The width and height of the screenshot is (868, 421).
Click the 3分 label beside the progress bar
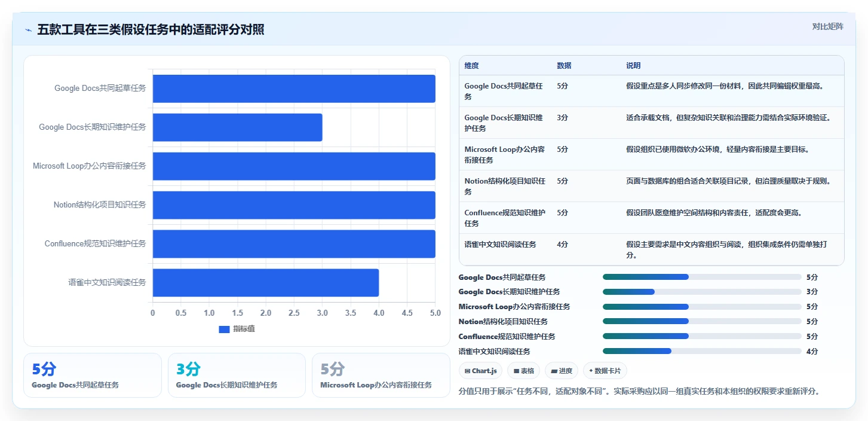(812, 292)
